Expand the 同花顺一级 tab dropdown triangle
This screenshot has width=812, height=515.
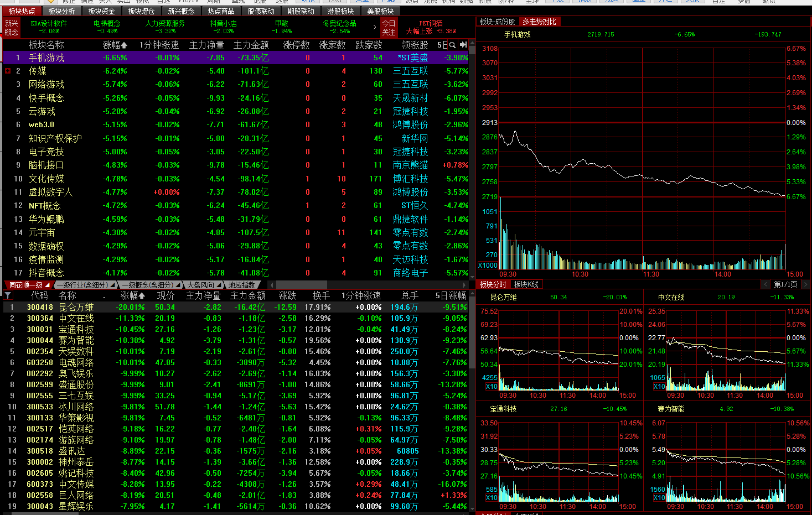pyautogui.click(x=48, y=285)
